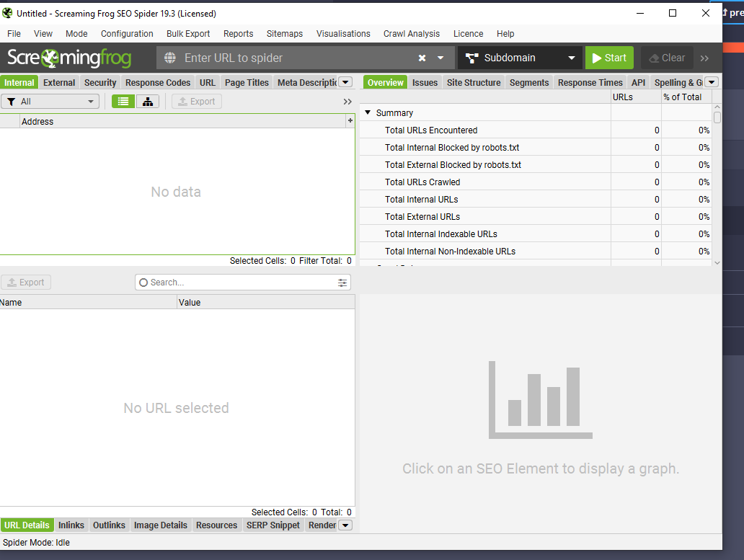Show more left tabs dropdown arrow
Screen dimensions: 744x560
[x=346, y=82]
